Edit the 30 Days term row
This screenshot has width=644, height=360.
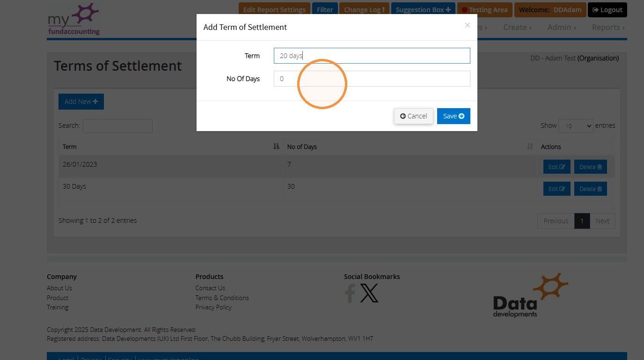[556, 189]
